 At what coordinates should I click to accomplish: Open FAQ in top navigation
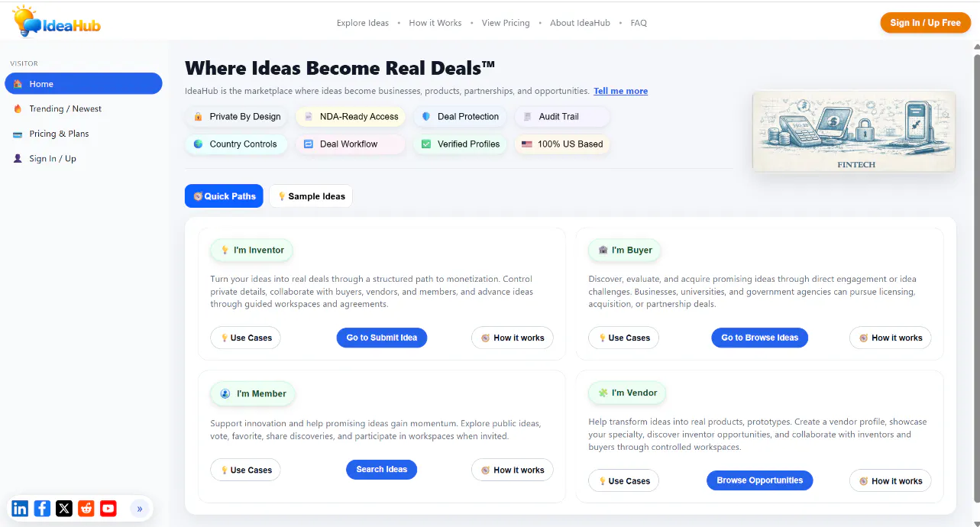point(639,23)
